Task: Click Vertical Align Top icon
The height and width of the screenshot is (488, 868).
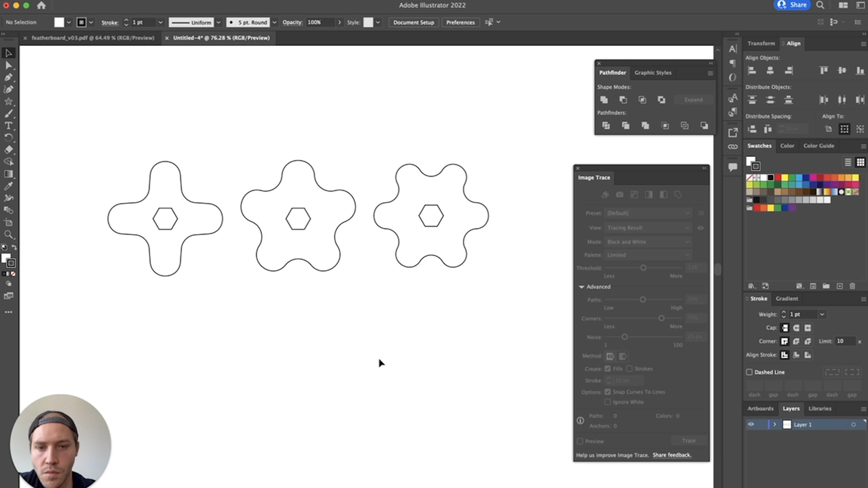Action: [824, 70]
